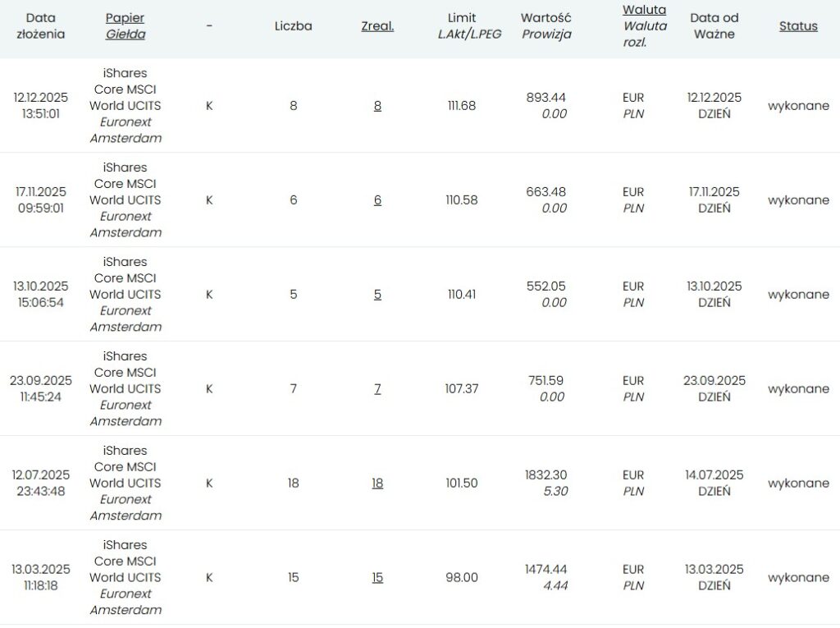Click the Giełda header link
The image size is (840, 628).
(126, 34)
